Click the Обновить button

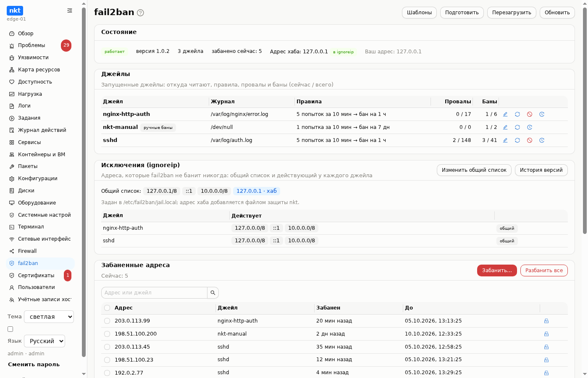[x=557, y=13]
